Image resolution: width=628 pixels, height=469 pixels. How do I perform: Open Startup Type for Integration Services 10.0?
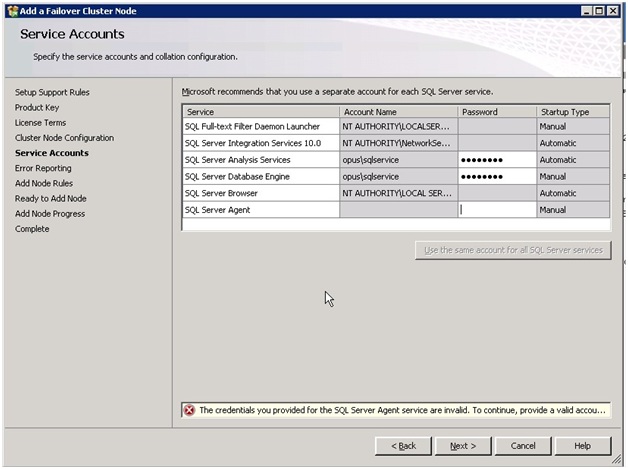tap(573, 143)
